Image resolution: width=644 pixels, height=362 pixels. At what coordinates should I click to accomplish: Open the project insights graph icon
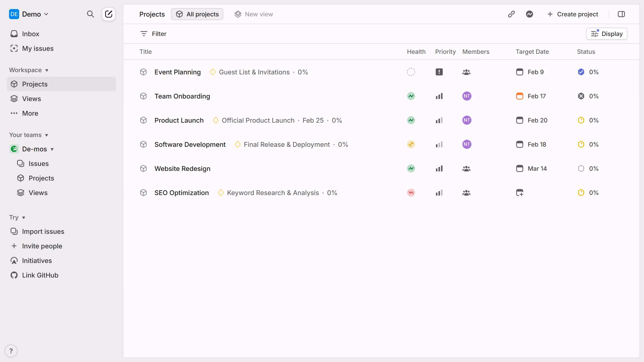click(x=530, y=14)
